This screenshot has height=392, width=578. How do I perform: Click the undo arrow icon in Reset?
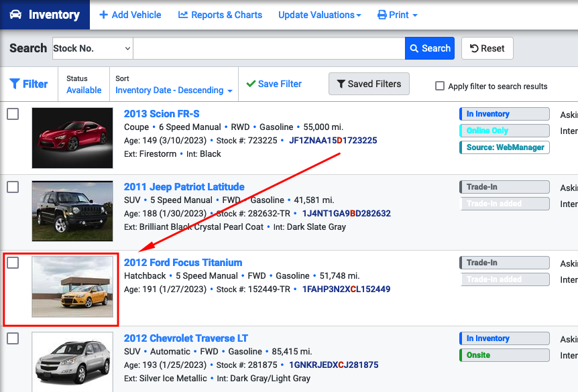[x=474, y=48]
